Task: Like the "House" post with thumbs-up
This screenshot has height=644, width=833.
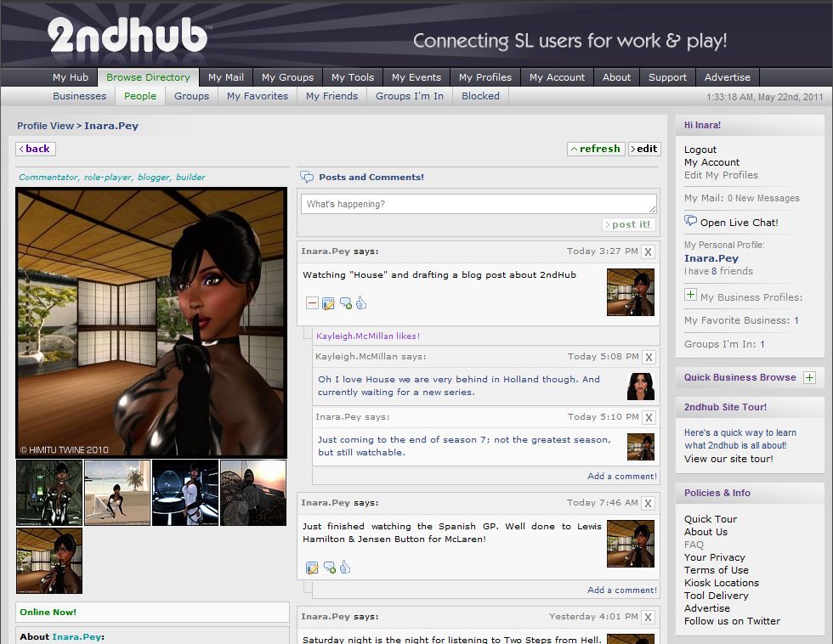Action: pos(360,302)
